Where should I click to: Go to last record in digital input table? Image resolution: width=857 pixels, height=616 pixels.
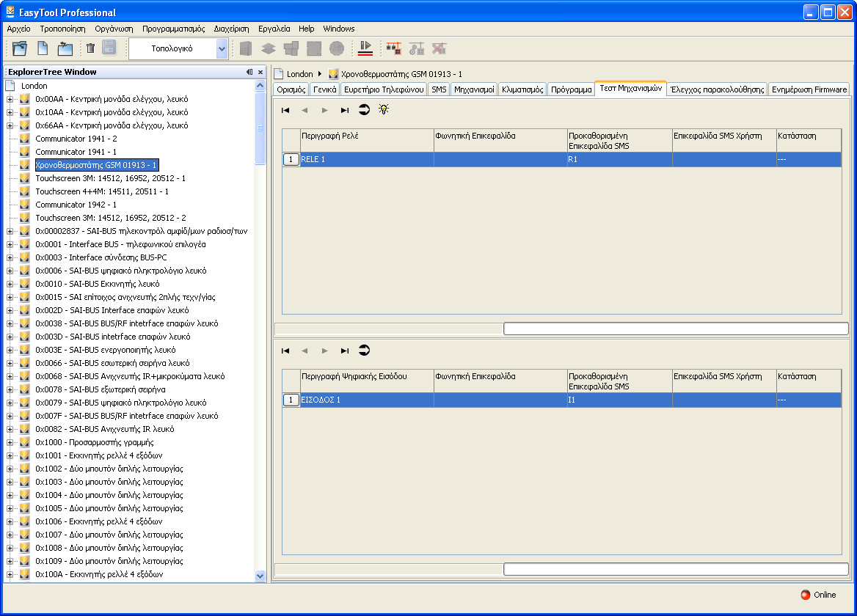[344, 351]
